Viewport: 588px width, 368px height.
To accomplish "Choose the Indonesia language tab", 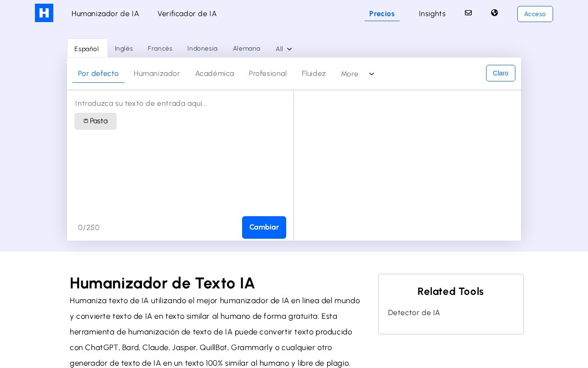I will coord(203,48).
